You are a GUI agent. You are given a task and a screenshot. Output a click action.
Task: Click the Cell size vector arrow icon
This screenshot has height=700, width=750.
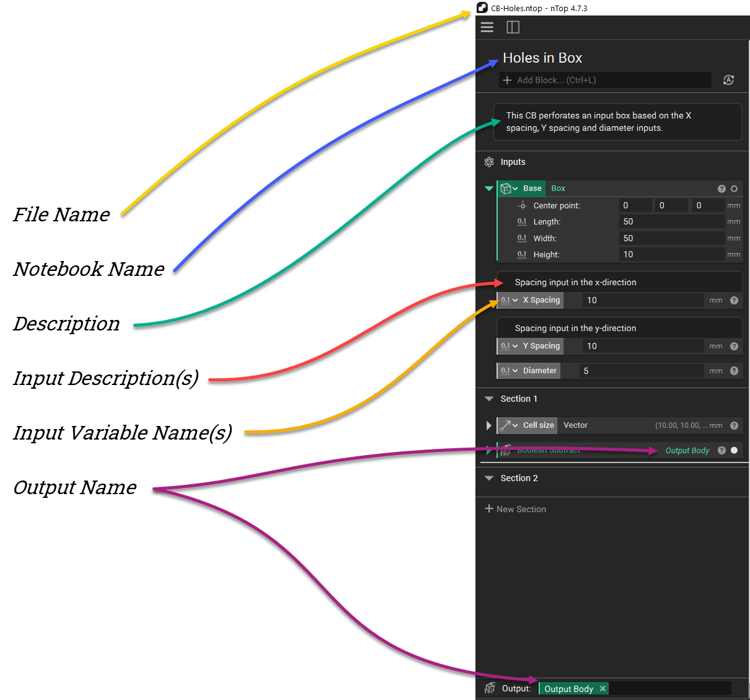(x=507, y=425)
